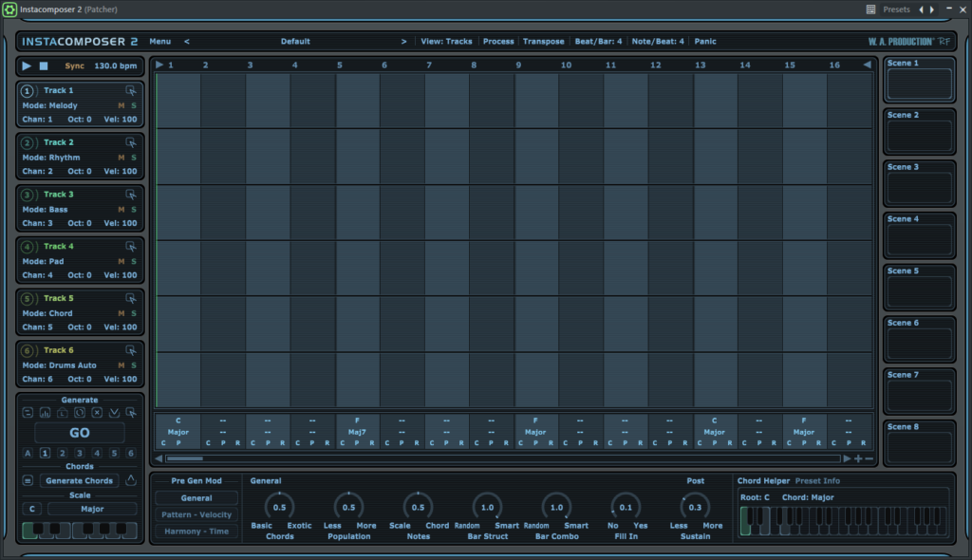The image size is (972, 560).
Task: Click the Population Less/More knob
Action: pos(349,507)
